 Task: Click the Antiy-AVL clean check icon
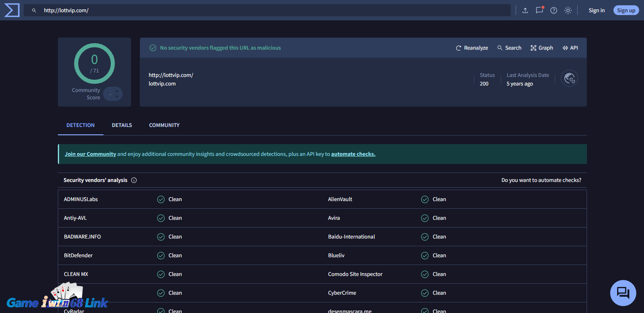click(161, 218)
